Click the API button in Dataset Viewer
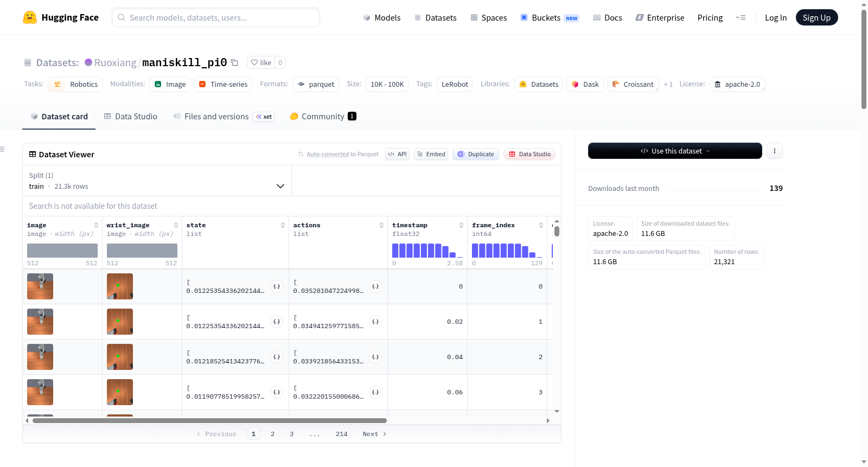 397,154
